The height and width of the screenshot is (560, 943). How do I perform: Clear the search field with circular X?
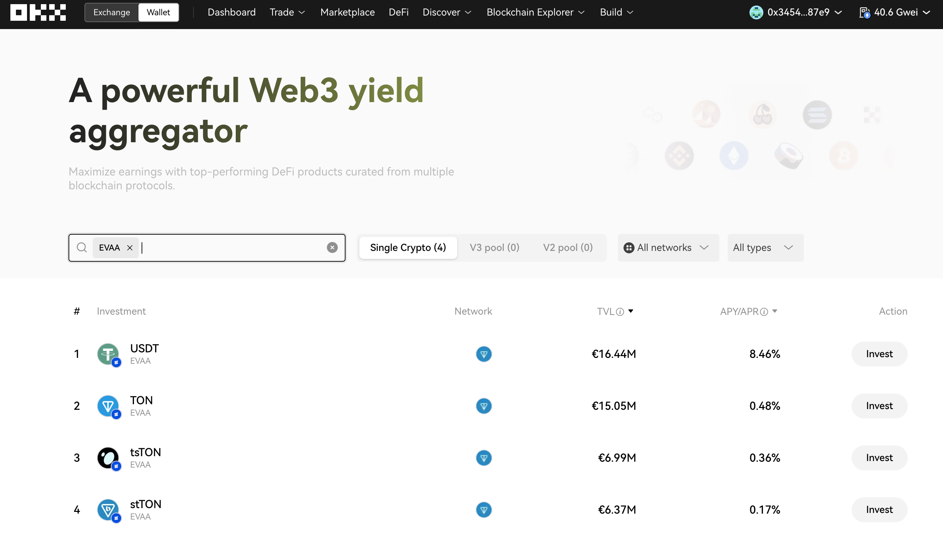point(332,247)
